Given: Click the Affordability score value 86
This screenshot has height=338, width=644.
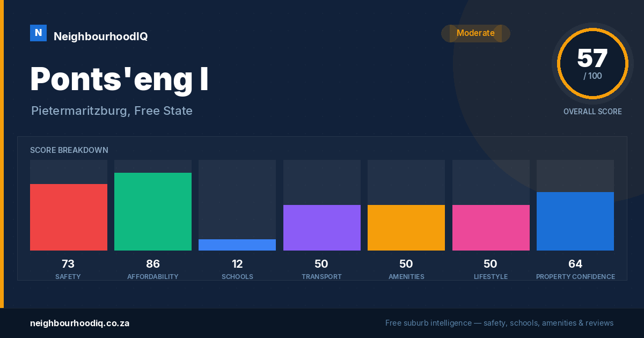Looking at the screenshot, I should coord(153,264).
